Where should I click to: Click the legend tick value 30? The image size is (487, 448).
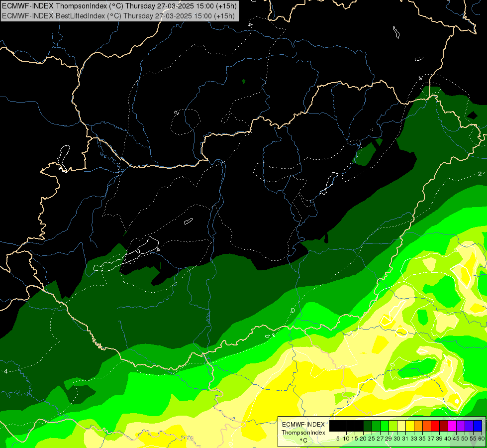coord(397,439)
